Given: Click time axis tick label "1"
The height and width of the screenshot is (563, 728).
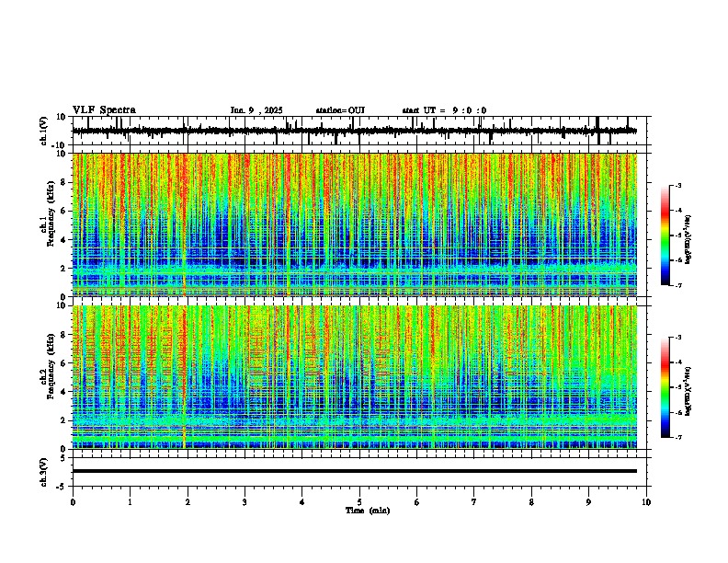Looking at the screenshot, I should [130, 502].
